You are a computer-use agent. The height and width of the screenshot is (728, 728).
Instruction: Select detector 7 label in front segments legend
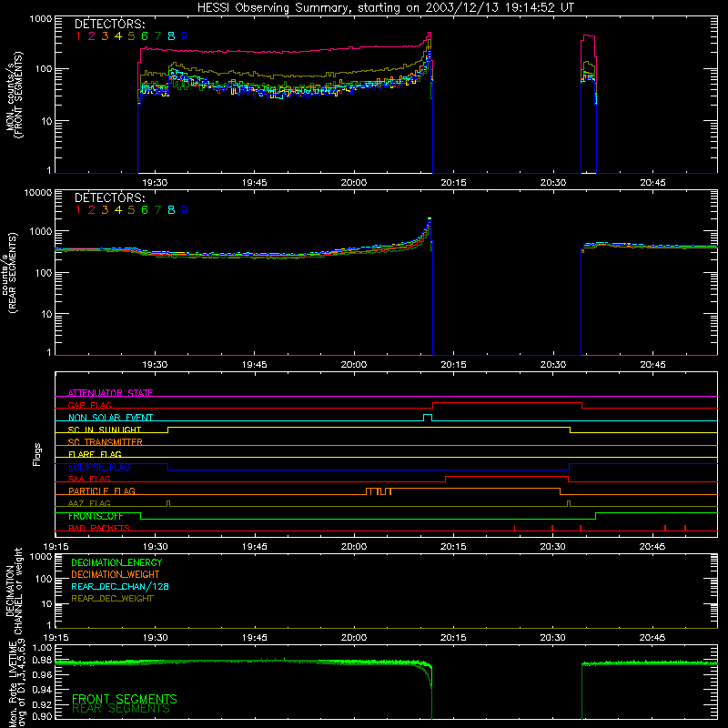point(157,35)
